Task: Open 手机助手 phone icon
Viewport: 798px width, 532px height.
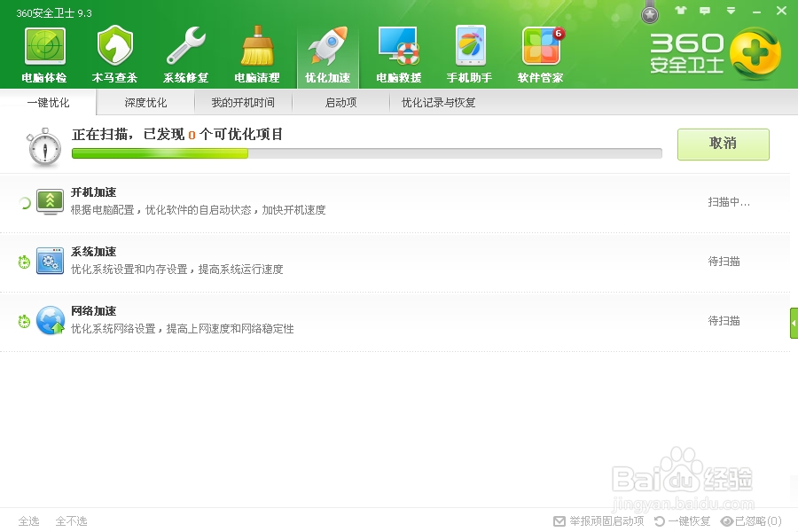Action: (x=470, y=46)
